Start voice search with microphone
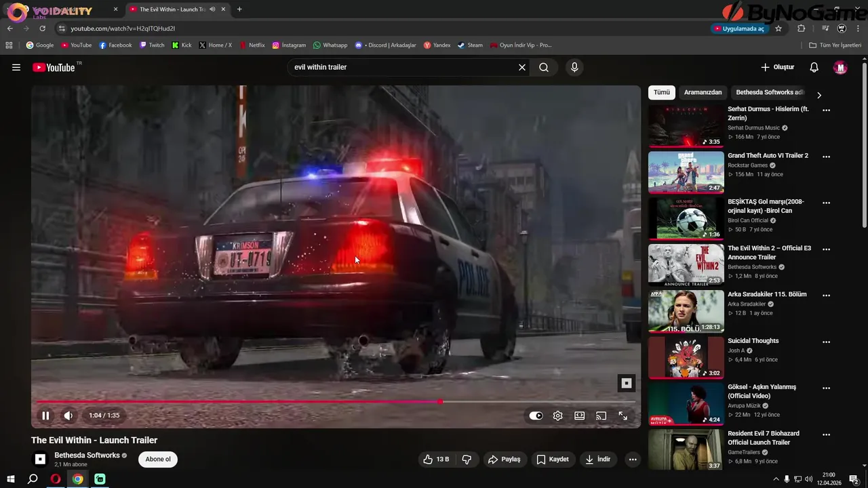Viewport: 868px width, 488px height. (574, 67)
